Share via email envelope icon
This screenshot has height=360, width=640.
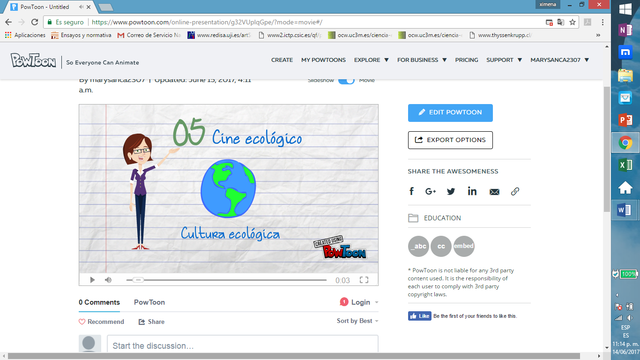pyautogui.click(x=494, y=192)
